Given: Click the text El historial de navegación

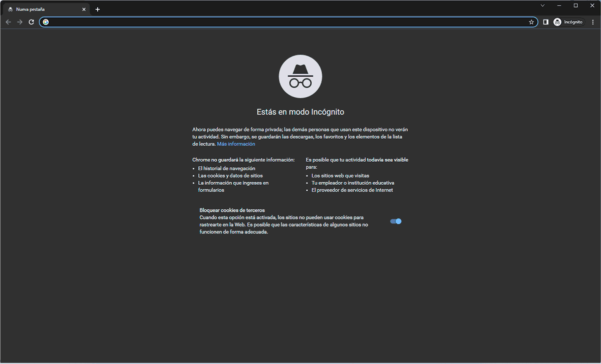Looking at the screenshot, I should pos(226,169).
